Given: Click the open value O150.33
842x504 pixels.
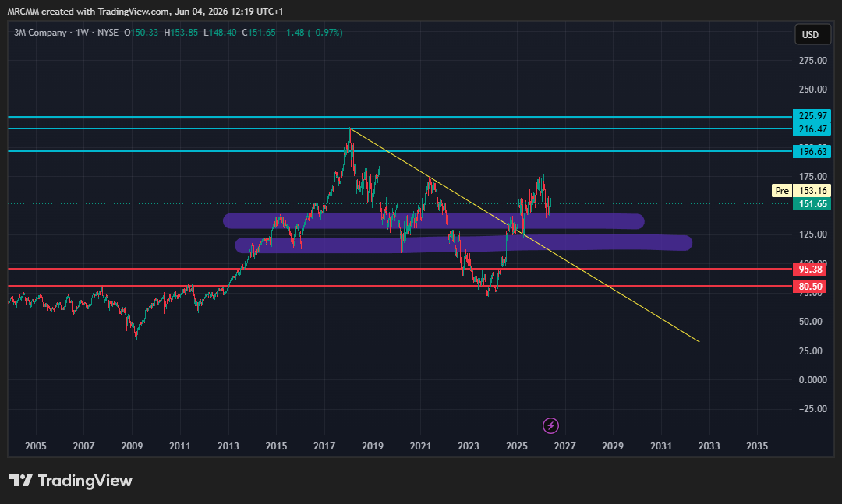Looking at the screenshot, I should 141,33.
